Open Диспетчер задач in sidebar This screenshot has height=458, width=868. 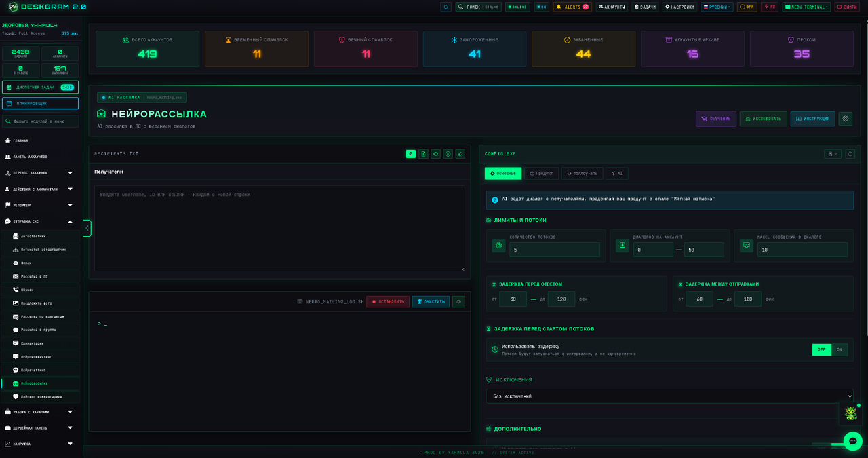(x=40, y=87)
